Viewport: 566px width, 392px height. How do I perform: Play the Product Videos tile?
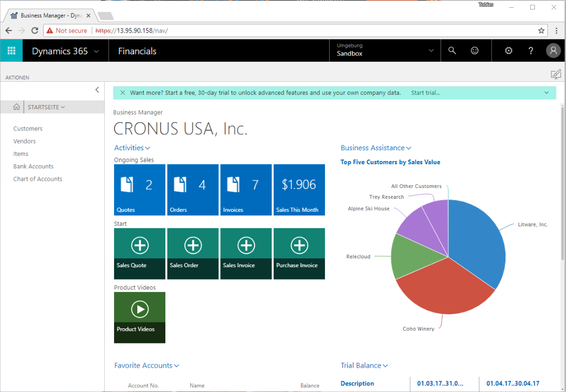click(x=140, y=317)
